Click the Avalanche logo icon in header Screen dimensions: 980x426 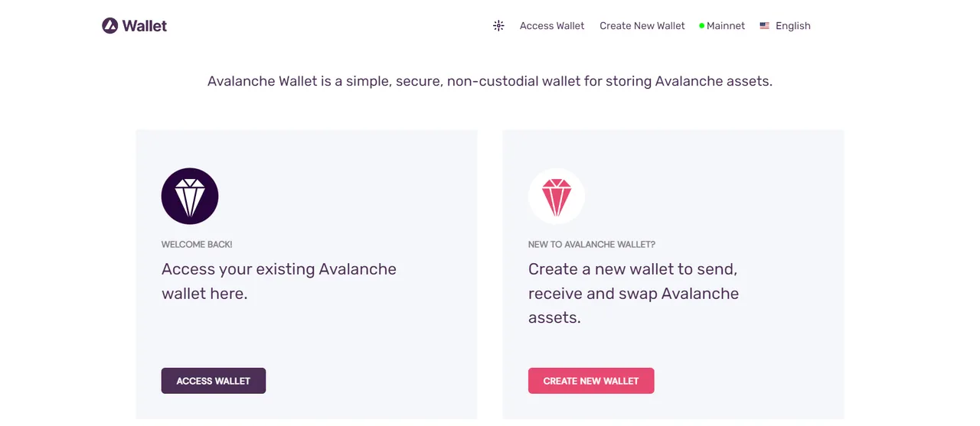pos(110,25)
